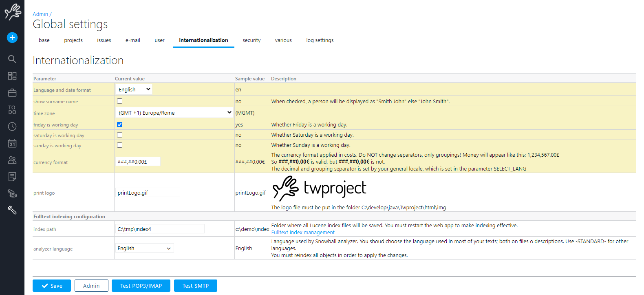
Task: Enable the show surname name checkbox
Action: tap(119, 101)
